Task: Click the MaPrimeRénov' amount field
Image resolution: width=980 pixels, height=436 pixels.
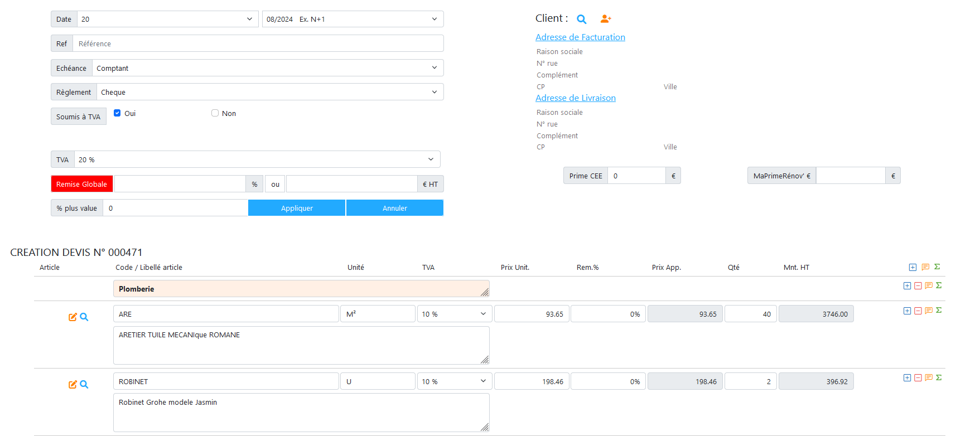Action: point(851,176)
